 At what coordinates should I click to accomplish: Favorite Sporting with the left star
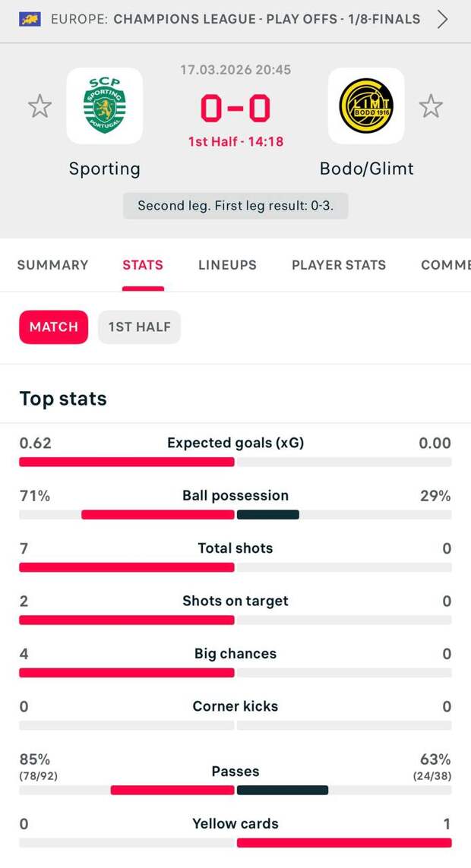(40, 106)
